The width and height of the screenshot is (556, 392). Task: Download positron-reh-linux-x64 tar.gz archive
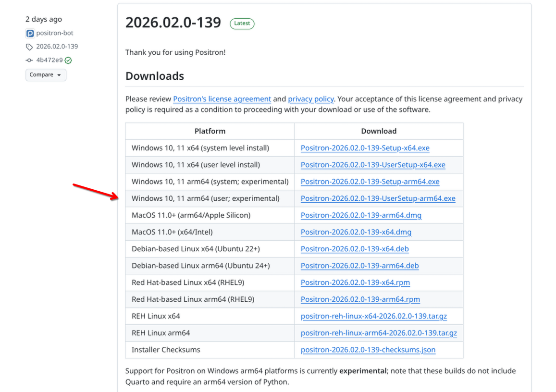pyautogui.click(x=374, y=316)
